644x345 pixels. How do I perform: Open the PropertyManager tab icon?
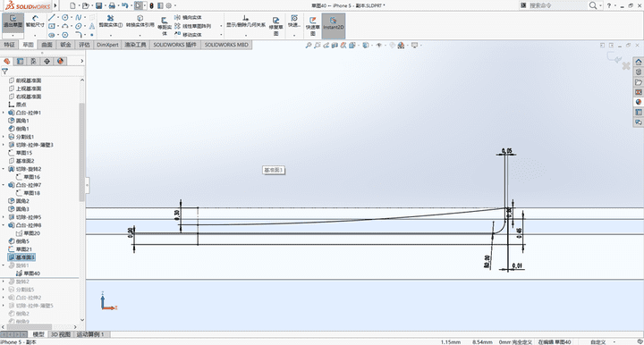[20, 61]
